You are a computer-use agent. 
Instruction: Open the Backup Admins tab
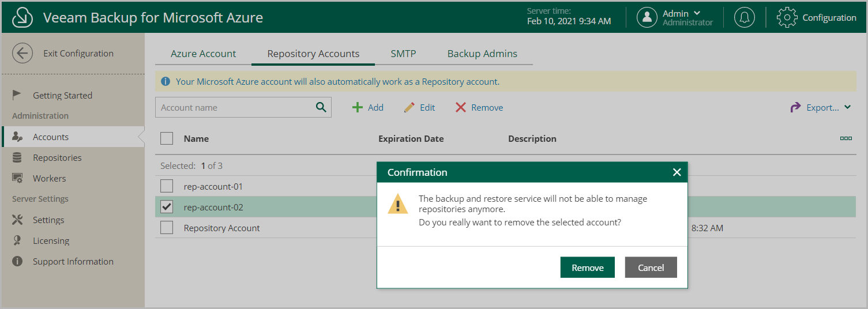pos(482,54)
